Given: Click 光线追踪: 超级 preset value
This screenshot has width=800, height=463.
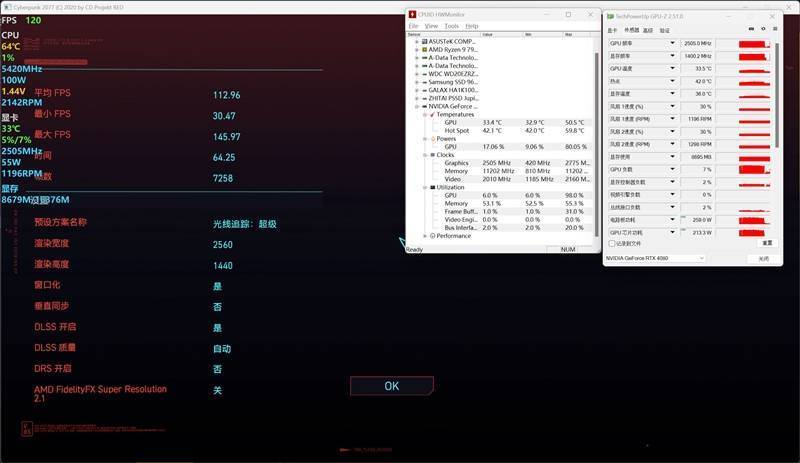Looking at the screenshot, I should (245, 224).
